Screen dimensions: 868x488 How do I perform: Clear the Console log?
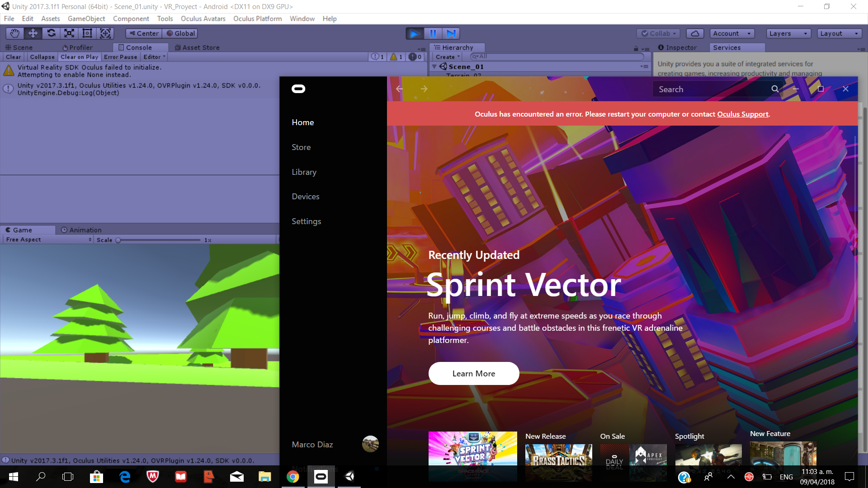(x=13, y=57)
